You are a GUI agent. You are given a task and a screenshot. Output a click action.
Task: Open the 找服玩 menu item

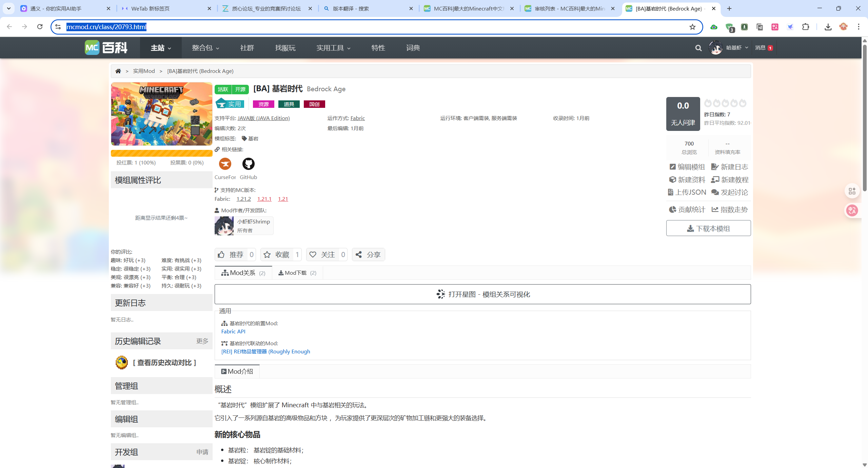pos(285,48)
